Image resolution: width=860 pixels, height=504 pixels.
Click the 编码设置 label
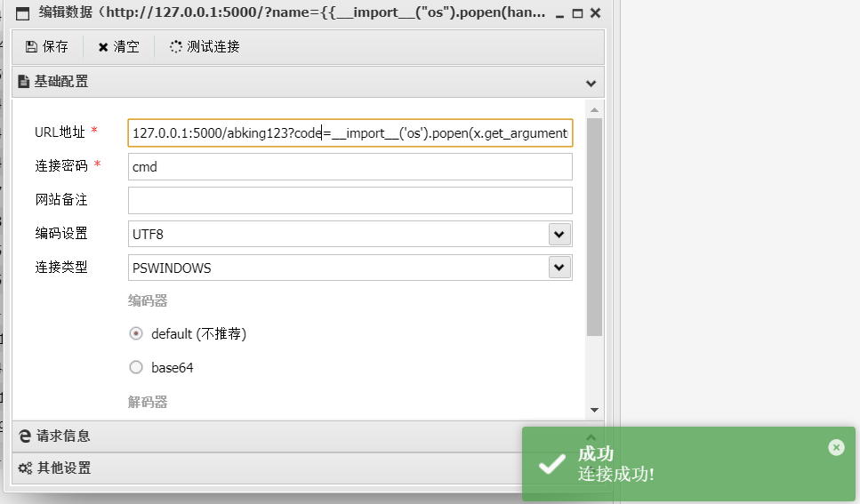61,234
